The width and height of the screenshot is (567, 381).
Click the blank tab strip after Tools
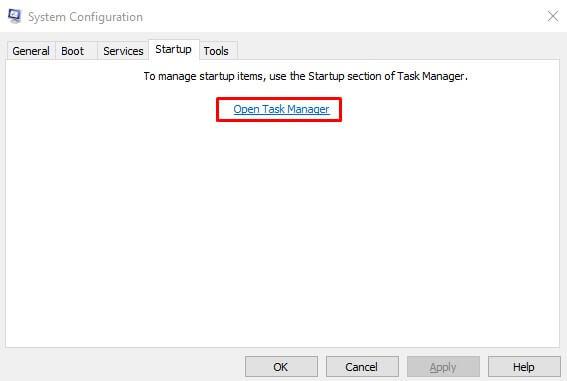click(x=398, y=50)
